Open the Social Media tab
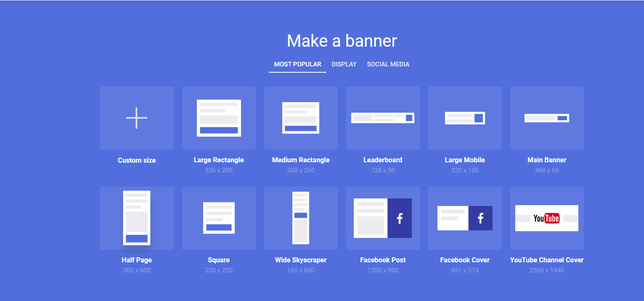Image resolution: width=644 pixels, height=301 pixels. click(388, 64)
